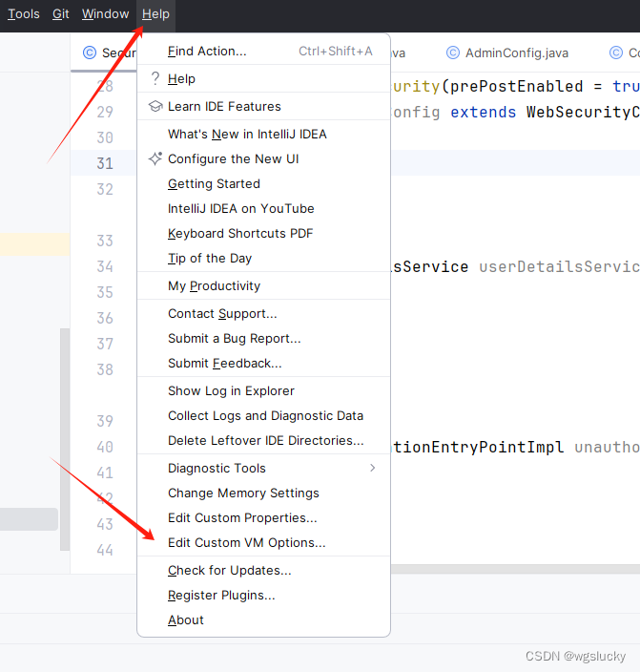The image size is (640, 672).
Task: Select Edit Custom VM Options...
Action: tap(263, 543)
